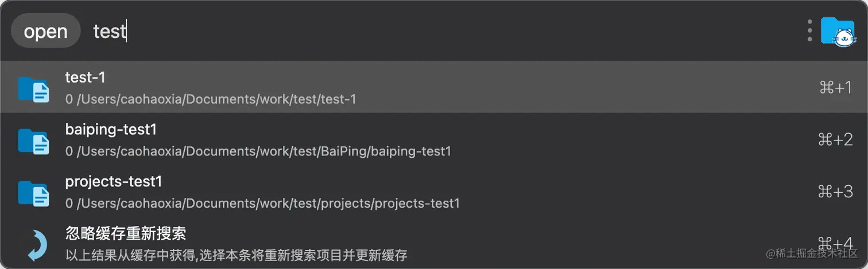Screen dimensions: 868x269
Task: Click the ⌘+4 shortcut label
Action: (835, 243)
